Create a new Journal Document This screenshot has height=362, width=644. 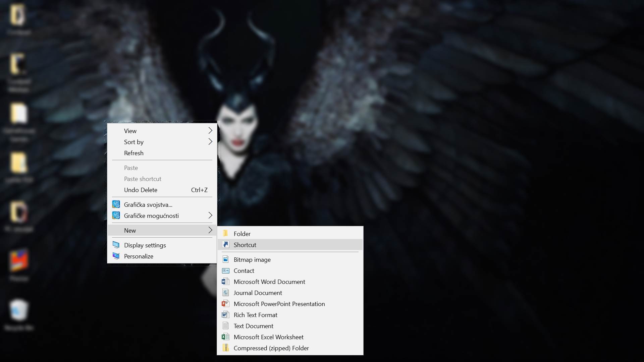pos(258,293)
